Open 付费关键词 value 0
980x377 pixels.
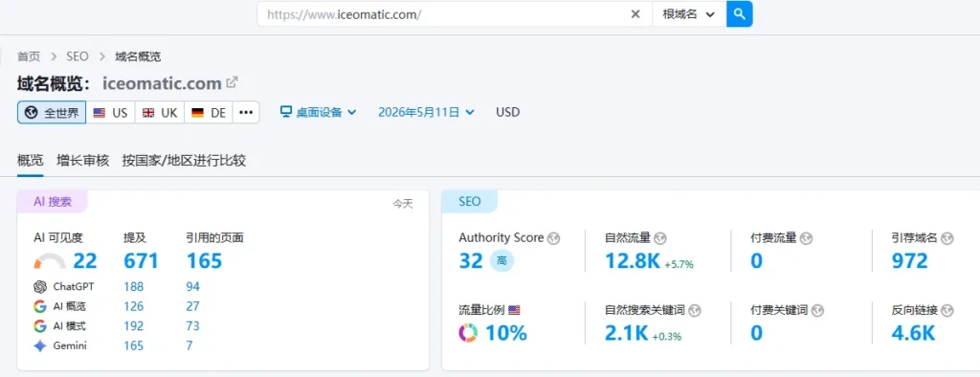tap(757, 333)
